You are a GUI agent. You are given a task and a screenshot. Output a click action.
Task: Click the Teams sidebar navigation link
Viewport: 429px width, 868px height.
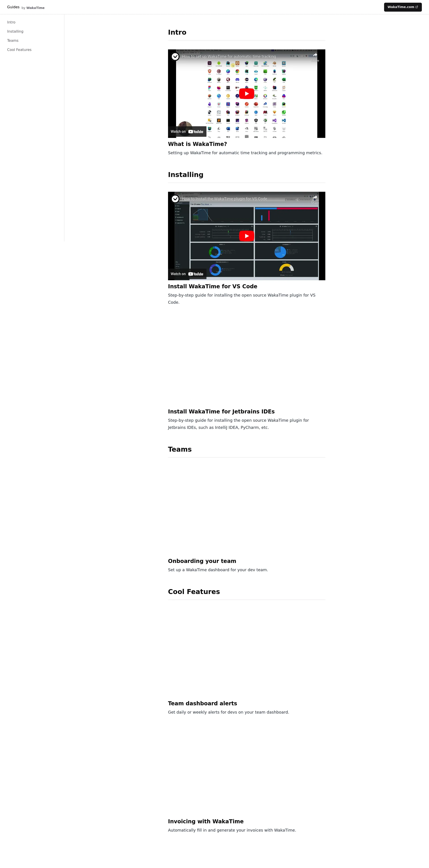tap(12, 40)
